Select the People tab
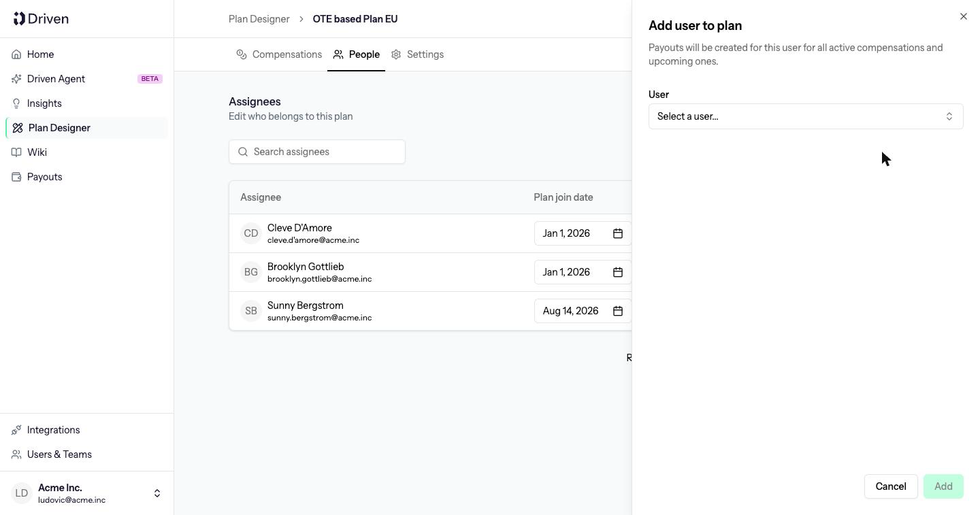 [x=357, y=54]
